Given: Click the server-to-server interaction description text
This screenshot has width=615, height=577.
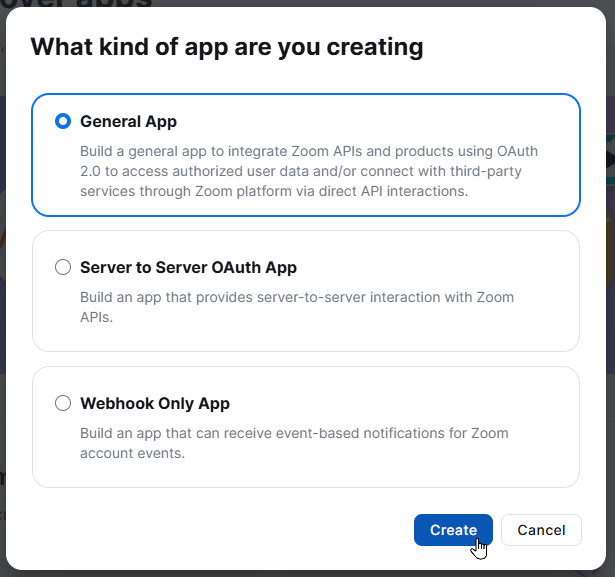Looking at the screenshot, I should point(297,307).
